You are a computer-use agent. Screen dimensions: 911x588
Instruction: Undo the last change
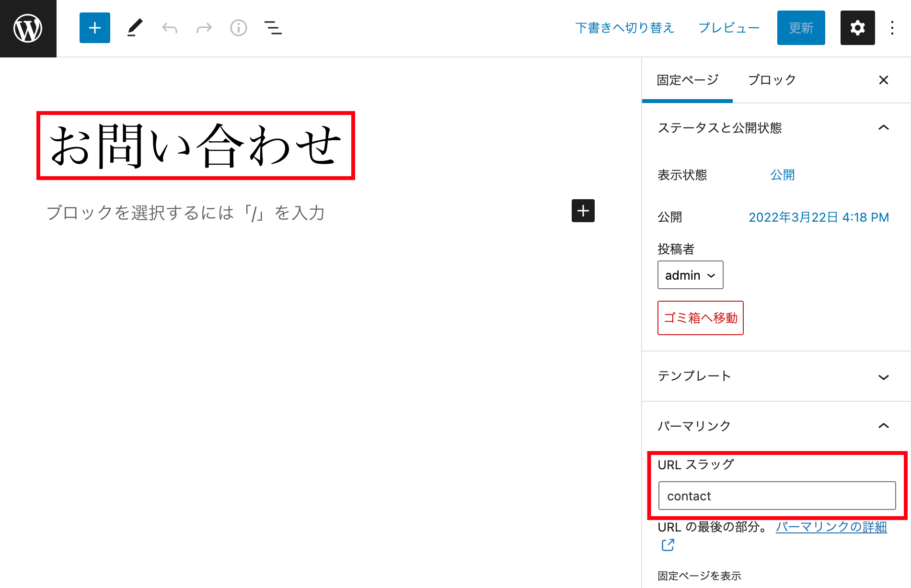click(170, 28)
